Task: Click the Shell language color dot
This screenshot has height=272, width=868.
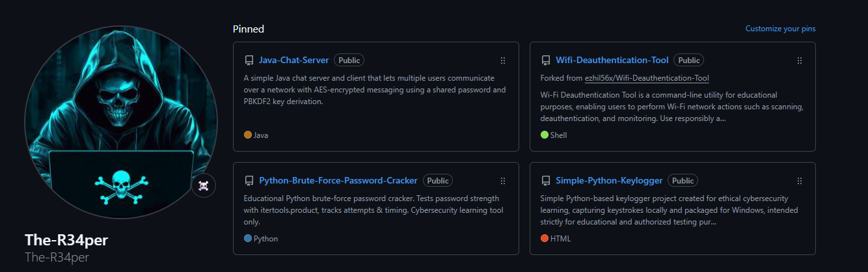Action: click(545, 135)
